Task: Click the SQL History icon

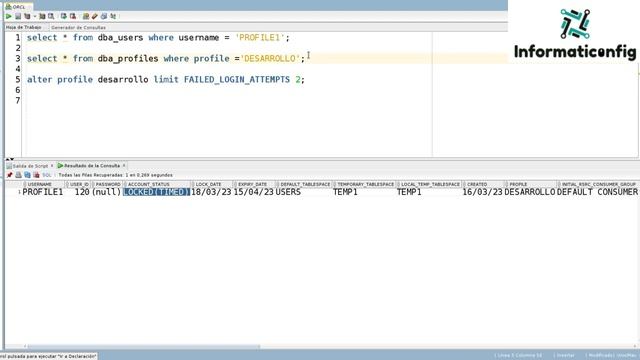Action: tap(104, 16)
